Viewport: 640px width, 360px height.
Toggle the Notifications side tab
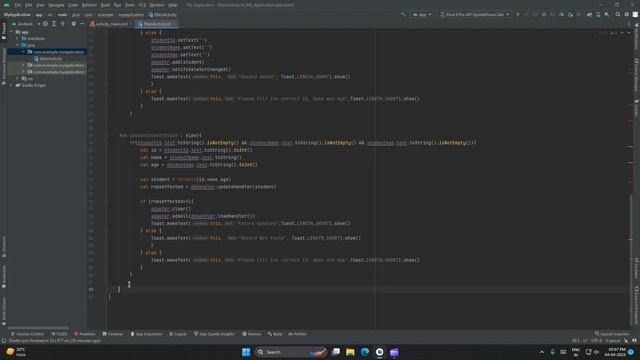click(636, 37)
